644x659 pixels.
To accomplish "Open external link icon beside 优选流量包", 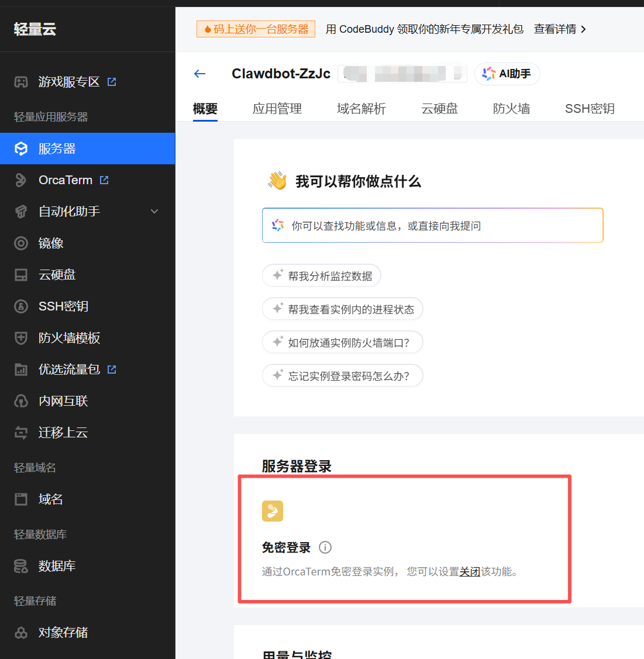I will [111, 370].
